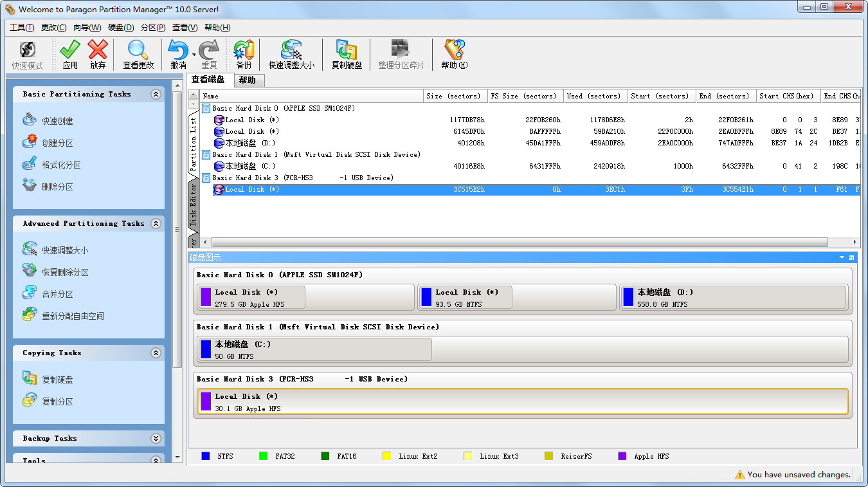Select 30.1 GB Apple HFS disk block
The width and height of the screenshot is (868, 487).
tap(523, 401)
